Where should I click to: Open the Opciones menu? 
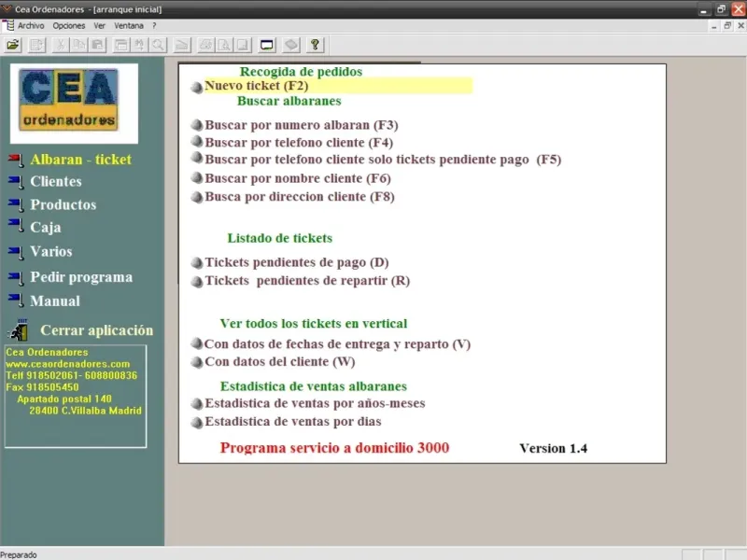click(69, 26)
